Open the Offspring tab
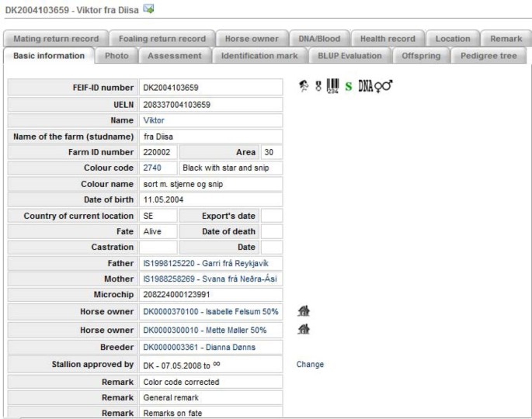 coord(421,56)
